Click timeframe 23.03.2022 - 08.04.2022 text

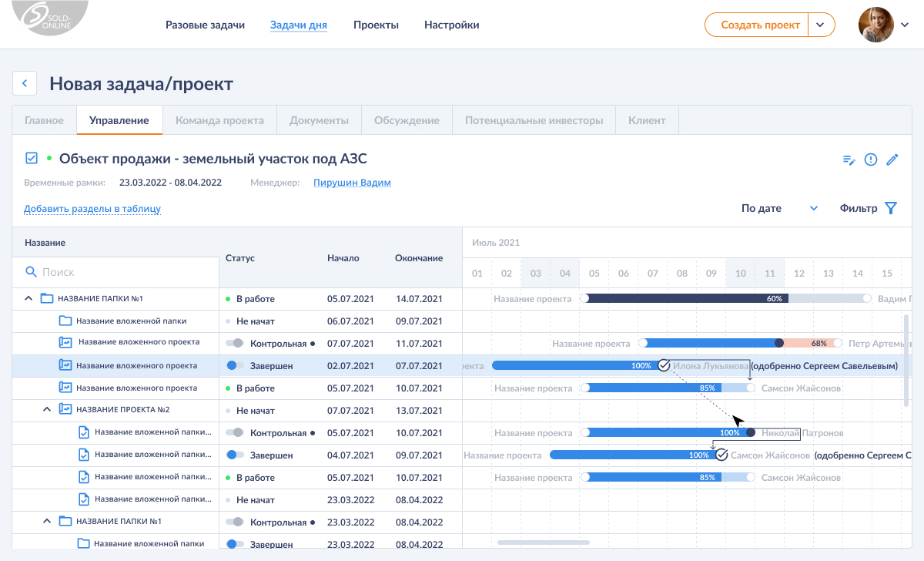coord(170,183)
